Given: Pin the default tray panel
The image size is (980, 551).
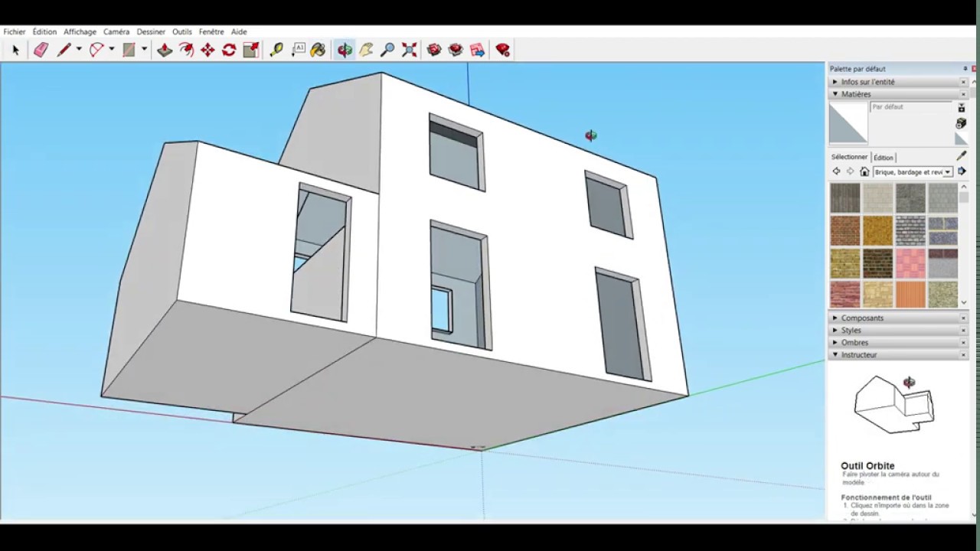Looking at the screenshot, I should [965, 69].
